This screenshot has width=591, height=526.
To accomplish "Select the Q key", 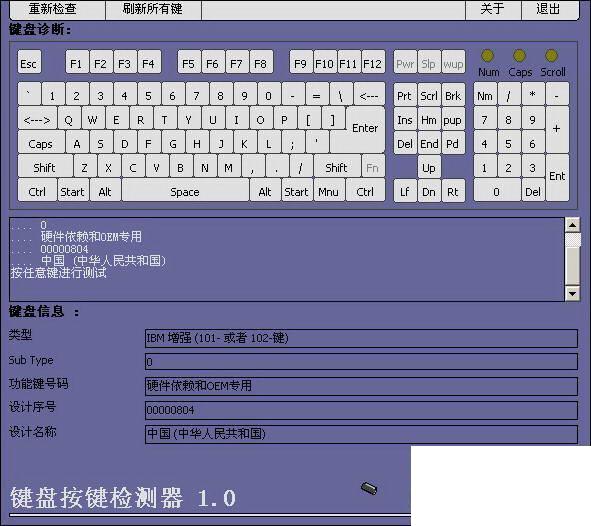I will (x=69, y=119).
